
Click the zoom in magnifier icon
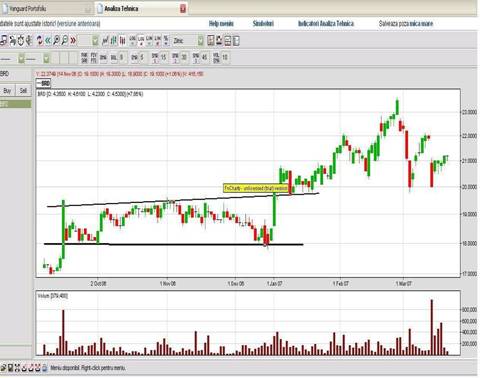point(56,40)
